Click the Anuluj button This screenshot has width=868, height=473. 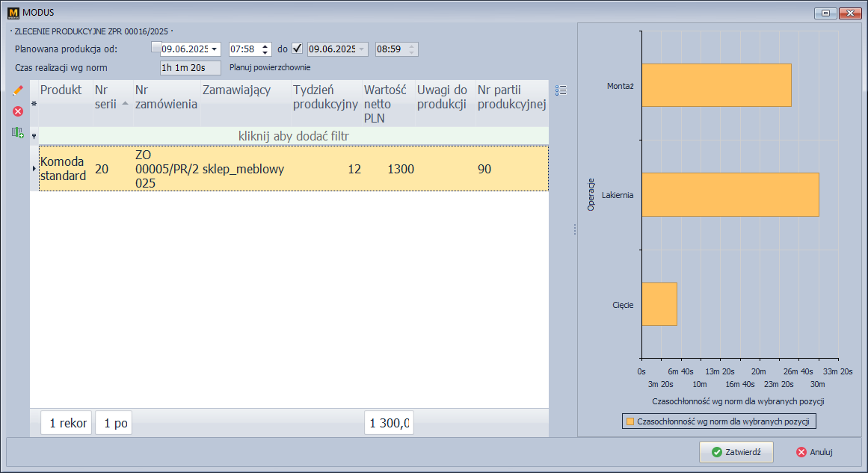tap(814, 452)
